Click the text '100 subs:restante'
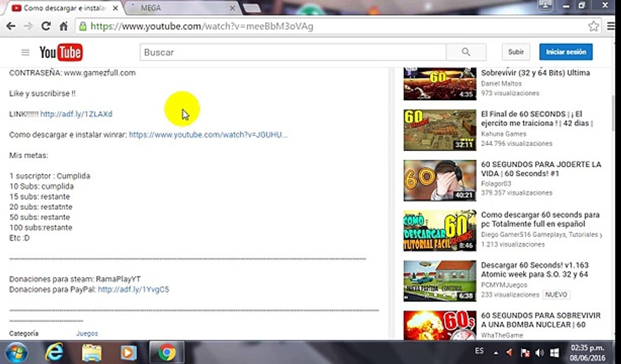The image size is (621, 364). pyautogui.click(x=40, y=227)
